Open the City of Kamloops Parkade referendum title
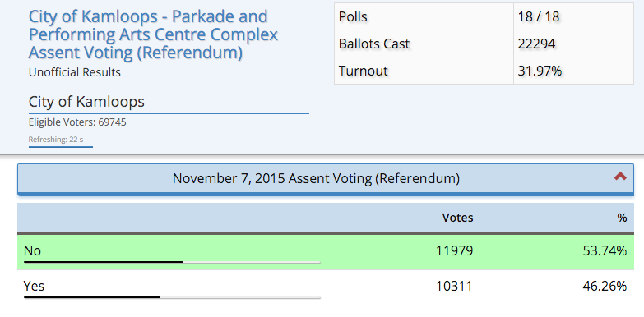 point(153,34)
